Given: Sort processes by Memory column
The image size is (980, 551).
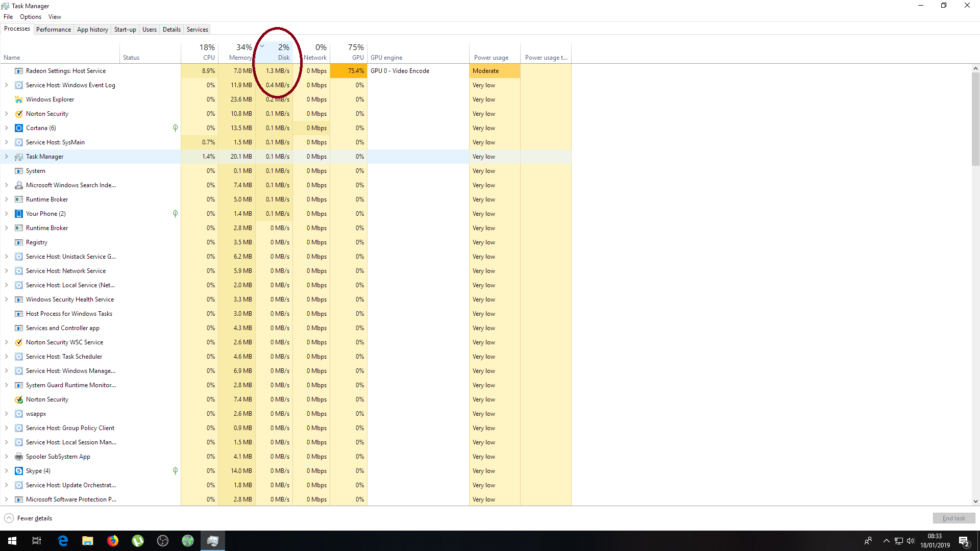Looking at the screenshot, I should coord(237,52).
